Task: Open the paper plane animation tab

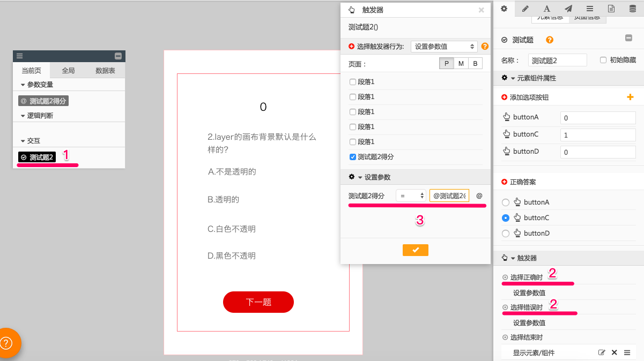Action: [568, 9]
